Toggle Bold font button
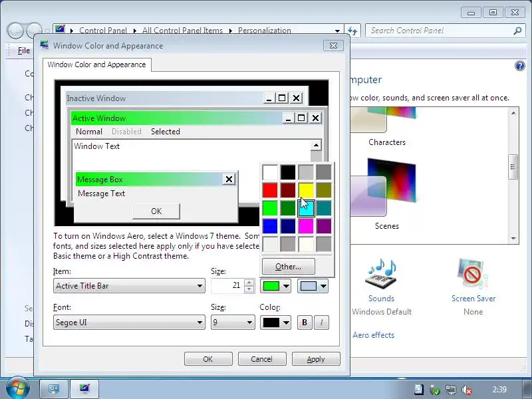Image resolution: width=532 pixels, height=399 pixels. point(305,323)
